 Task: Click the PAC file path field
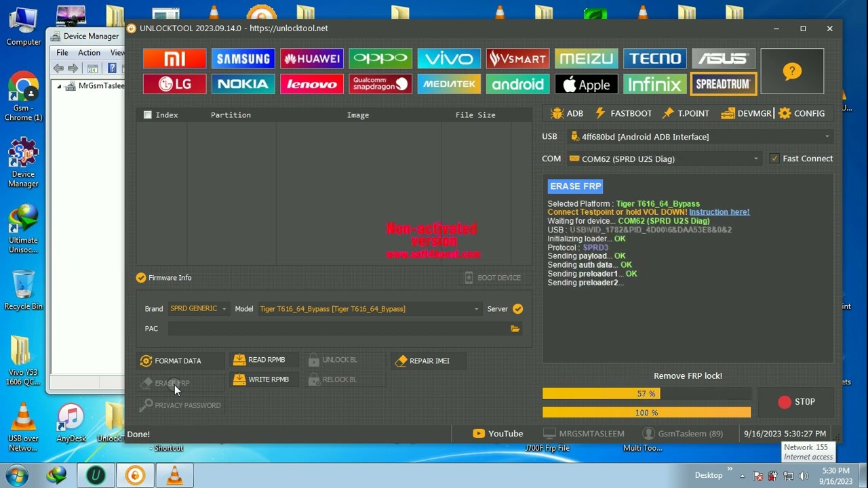[339, 329]
